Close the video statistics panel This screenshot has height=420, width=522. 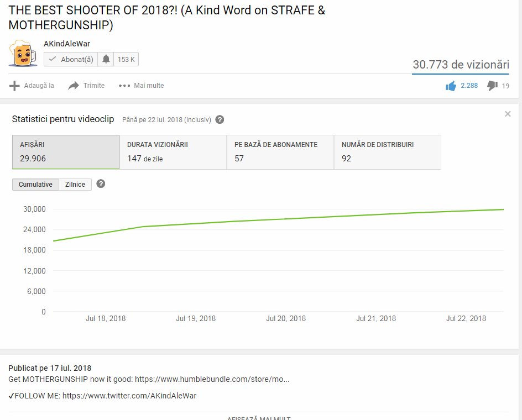(508, 114)
